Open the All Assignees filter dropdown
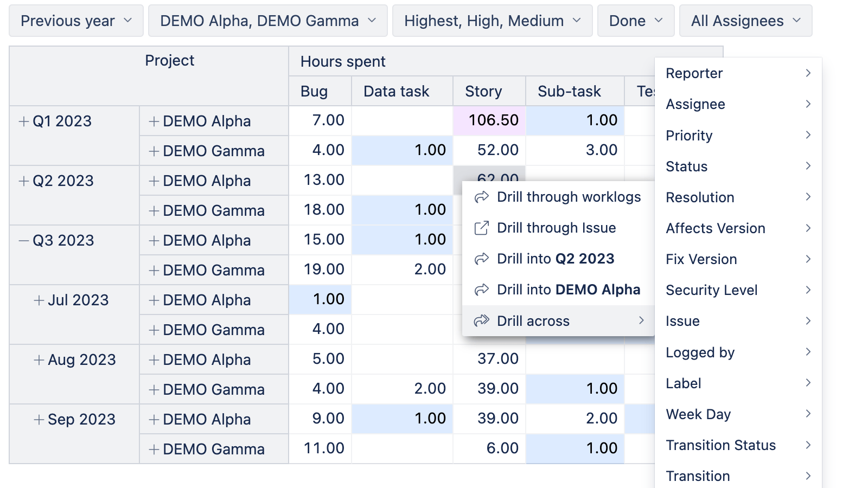 tap(745, 21)
